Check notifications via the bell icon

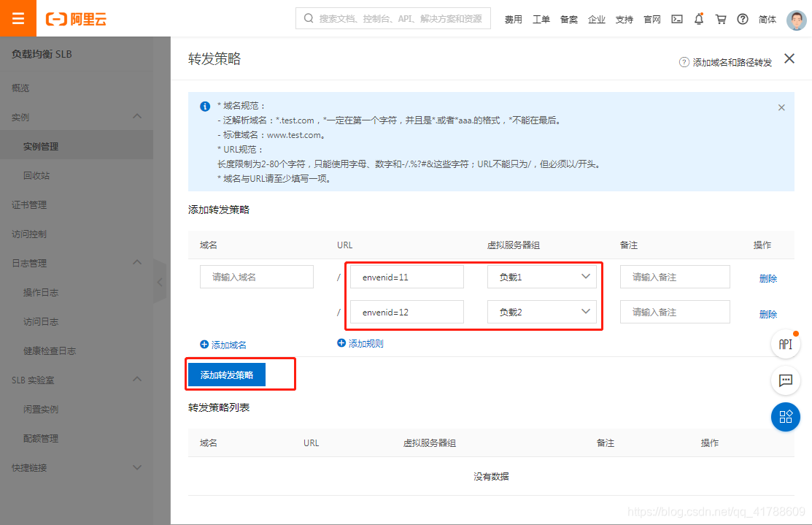pyautogui.click(x=698, y=19)
